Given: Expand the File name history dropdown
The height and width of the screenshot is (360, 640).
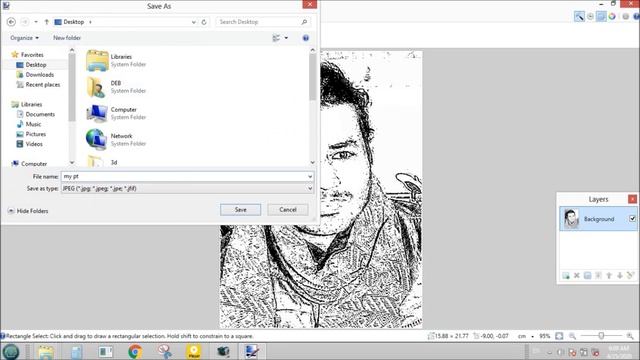Looking at the screenshot, I should click(310, 176).
